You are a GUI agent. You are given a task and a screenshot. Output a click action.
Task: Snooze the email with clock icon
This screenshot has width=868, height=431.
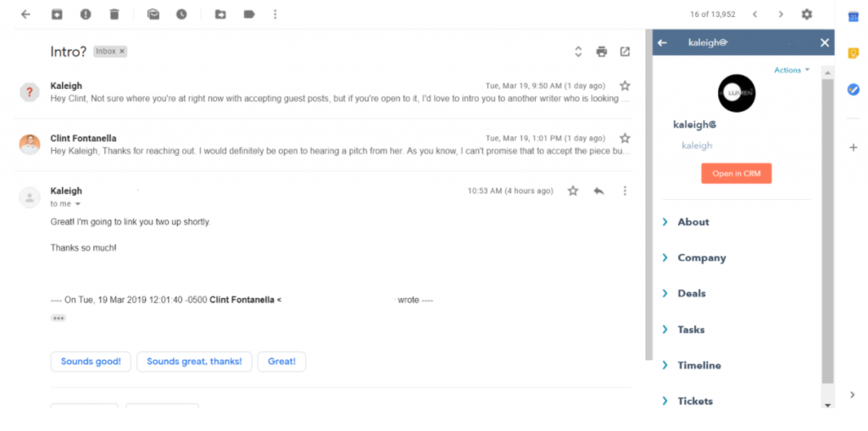(181, 14)
